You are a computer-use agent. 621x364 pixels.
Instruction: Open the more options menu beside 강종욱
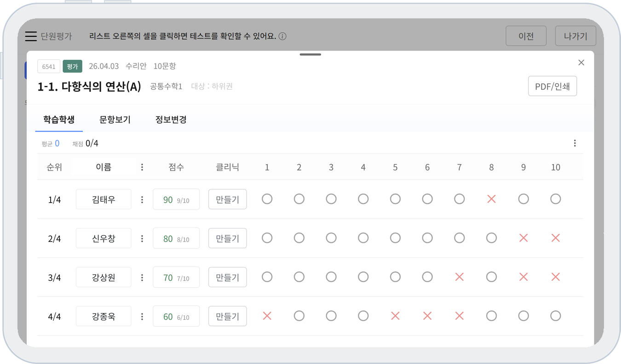(x=142, y=317)
